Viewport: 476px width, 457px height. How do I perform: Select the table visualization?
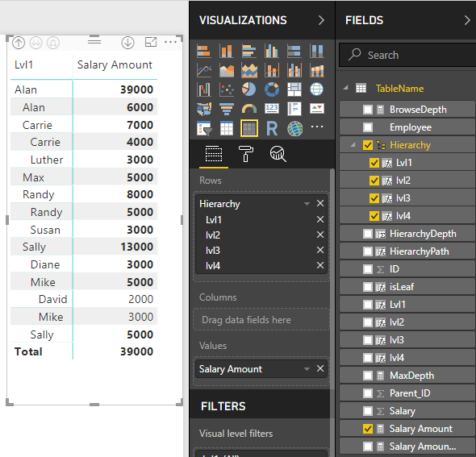click(227, 128)
